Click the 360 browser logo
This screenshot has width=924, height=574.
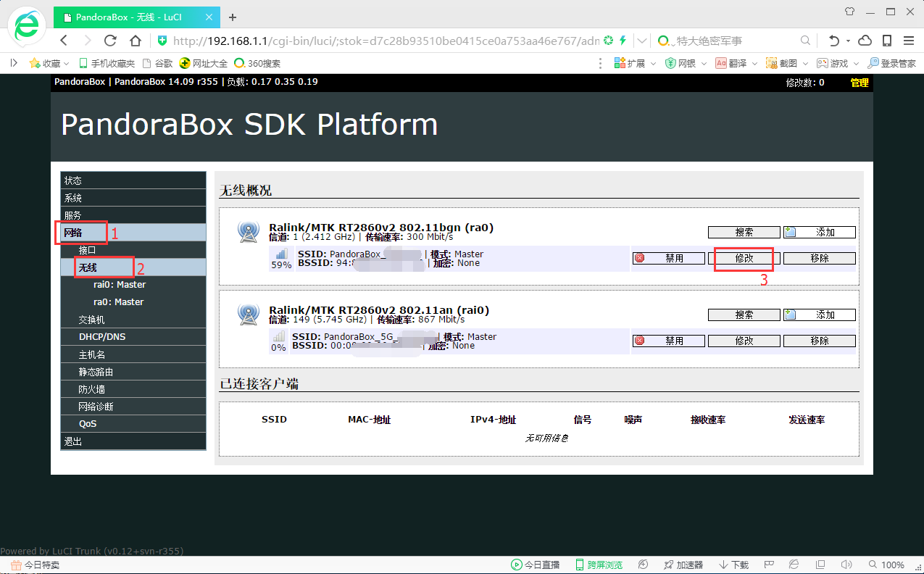coord(27,28)
